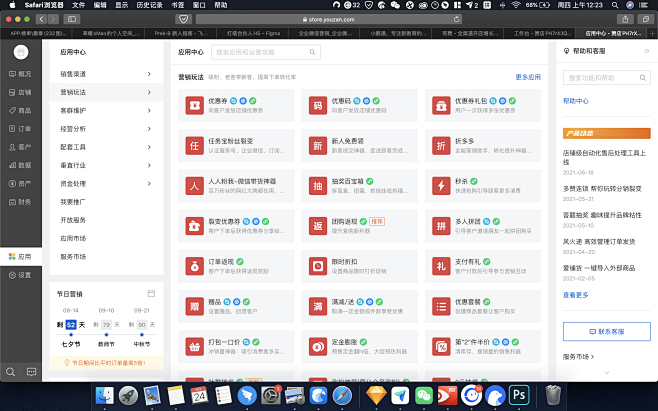Open the 赠品 app icon
This screenshot has height=411, width=658.
(x=194, y=306)
